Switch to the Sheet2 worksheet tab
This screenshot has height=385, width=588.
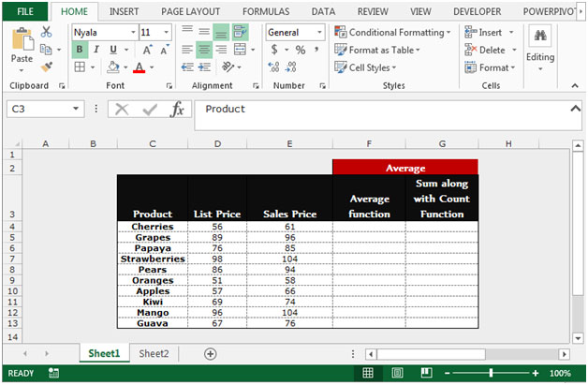pyautogui.click(x=154, y=353)
